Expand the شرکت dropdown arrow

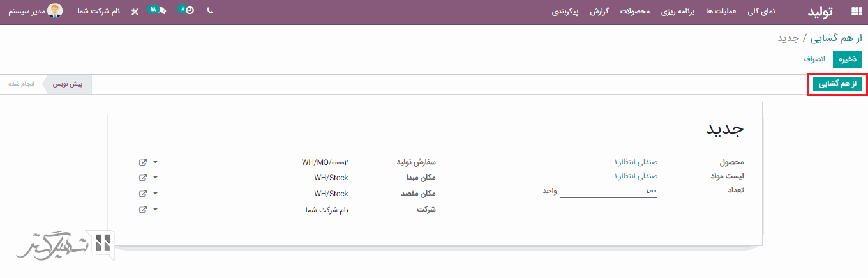click(x=156, y=210)
